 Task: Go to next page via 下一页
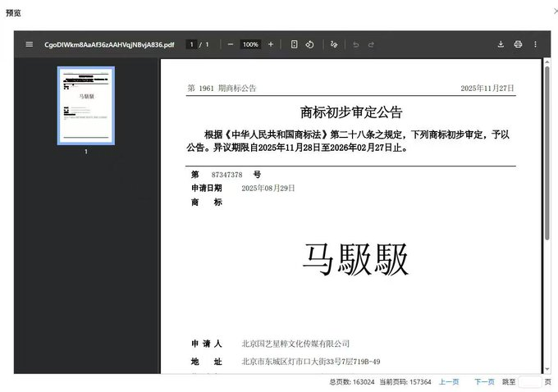click(484, 381)
